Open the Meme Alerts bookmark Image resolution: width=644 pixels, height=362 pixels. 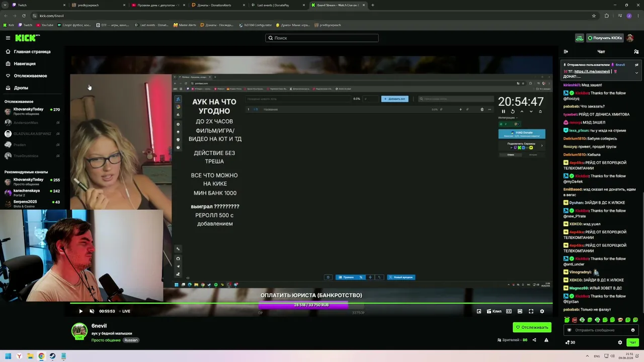coord(185,25)
